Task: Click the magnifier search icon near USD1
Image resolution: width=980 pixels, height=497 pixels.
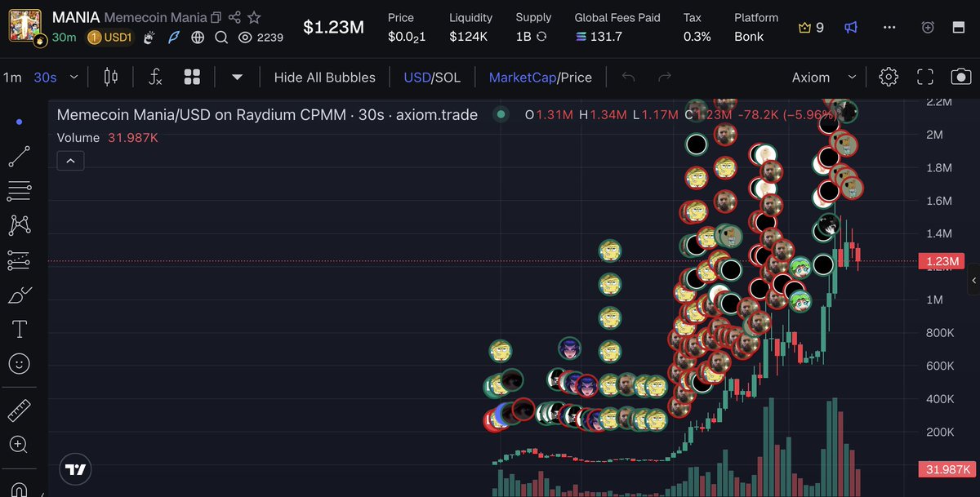Action: coord(221,38)
